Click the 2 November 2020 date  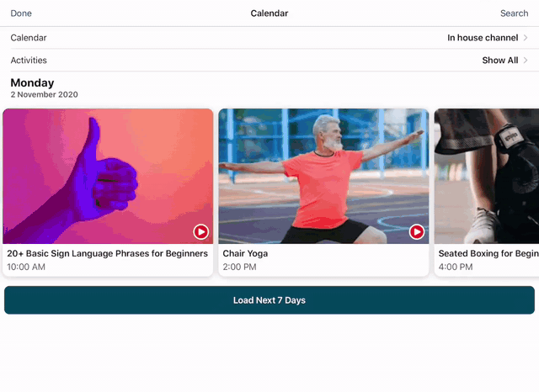point(44,94)
